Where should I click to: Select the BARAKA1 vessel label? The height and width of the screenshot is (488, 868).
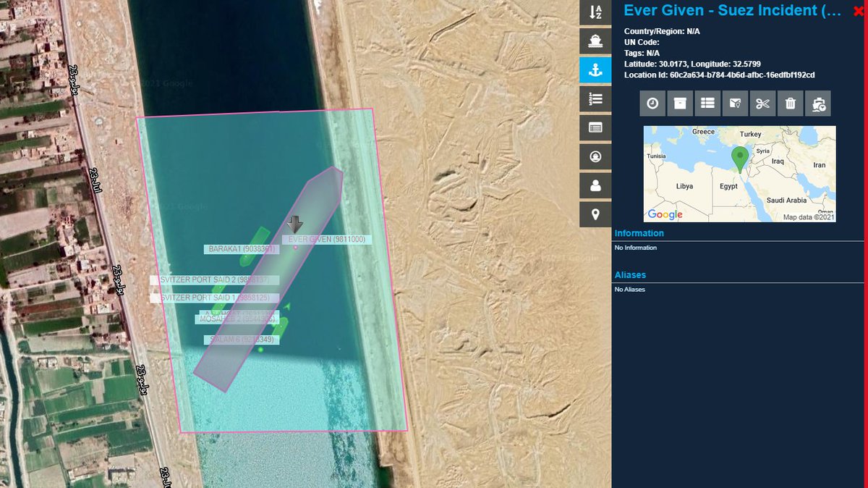[x=242, y=249]
